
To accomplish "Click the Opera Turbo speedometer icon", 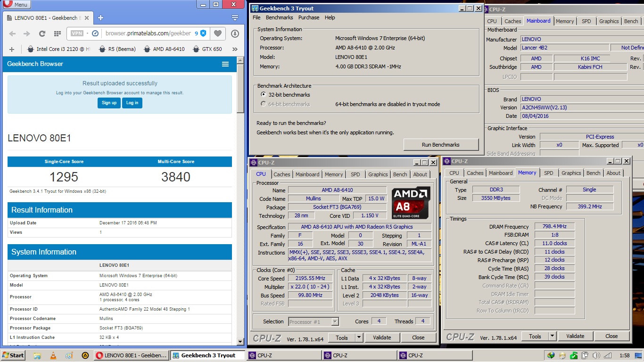I will click(95, 33).
